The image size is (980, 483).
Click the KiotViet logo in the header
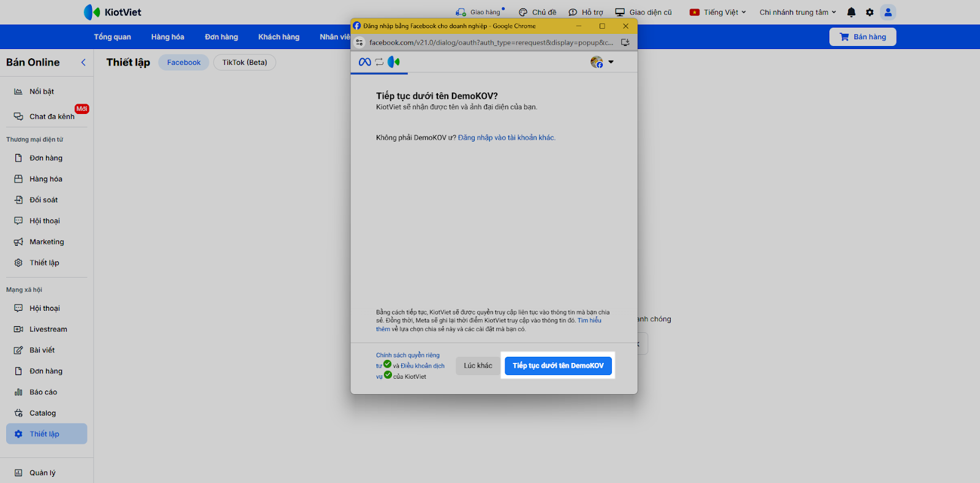[112, 12]
